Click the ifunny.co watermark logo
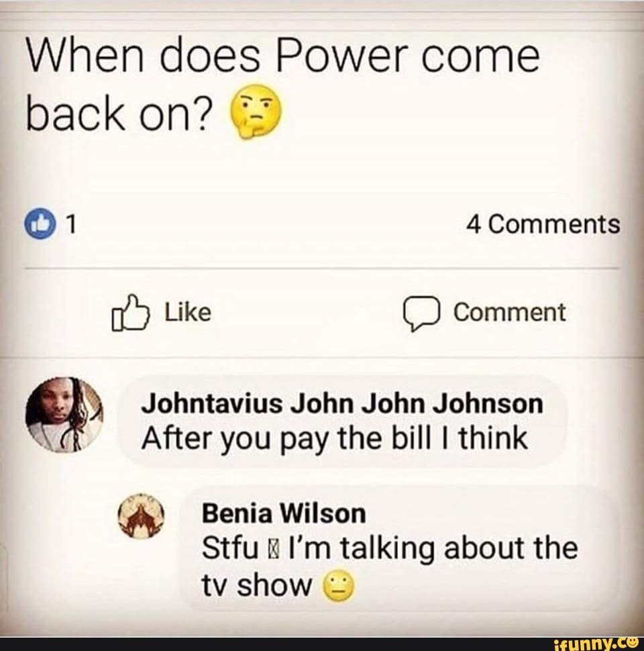The image size is (644, 651). pos(596,644)
